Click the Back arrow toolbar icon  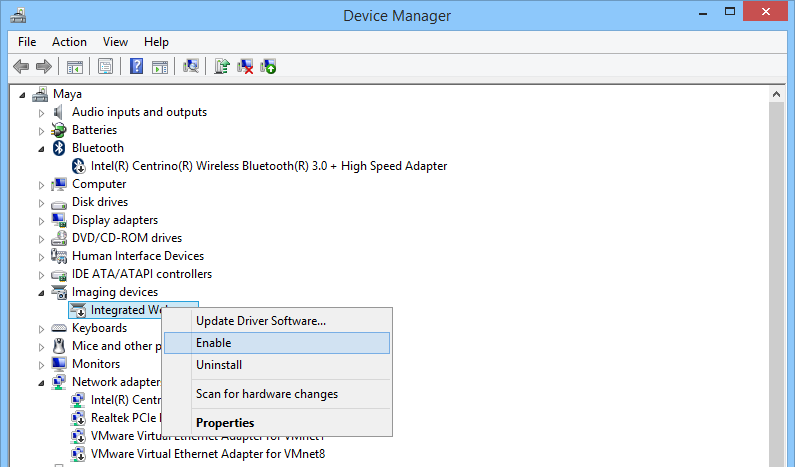click(x=20, y=66)
